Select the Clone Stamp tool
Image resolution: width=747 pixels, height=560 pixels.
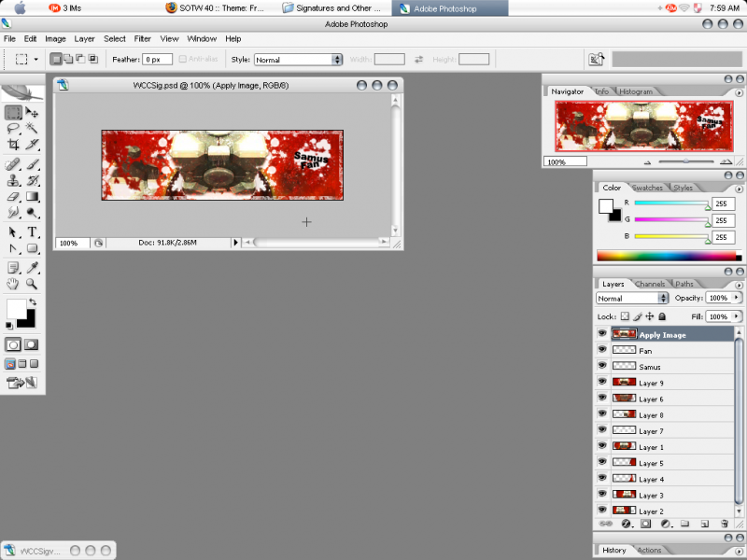pyautogui.click(x=13, y=180)
